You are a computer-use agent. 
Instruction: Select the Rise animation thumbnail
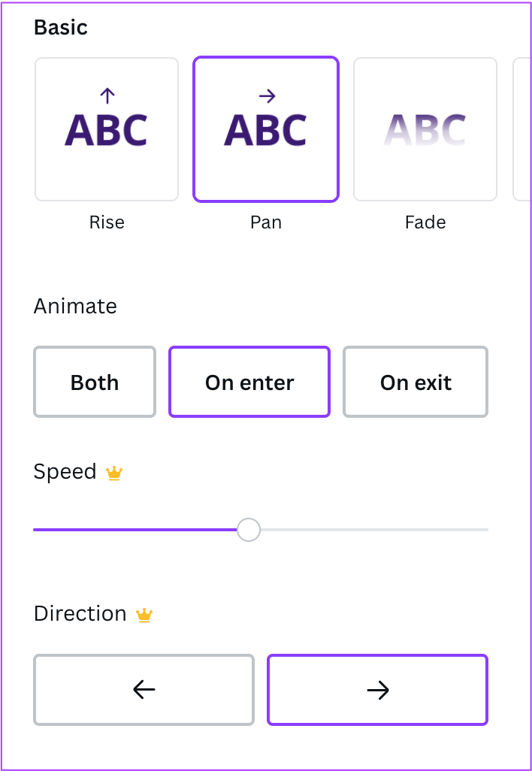(107, 129)
